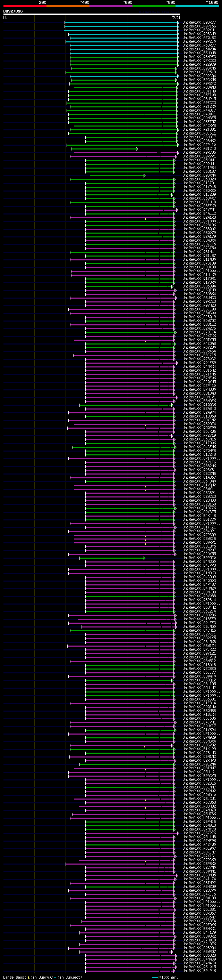The image size is (222, 980).
Task: Select label UniRef100_Q9KCE3
Action: tap(199, 302)
